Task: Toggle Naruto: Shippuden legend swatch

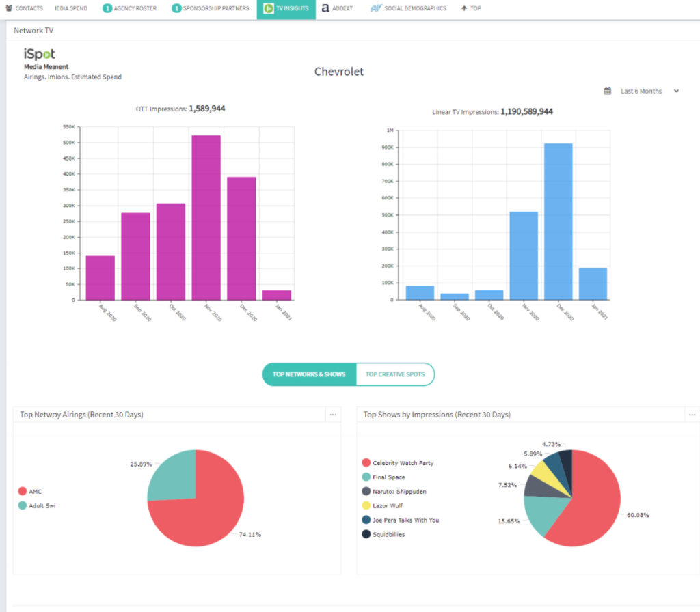Action: point(366,491)
